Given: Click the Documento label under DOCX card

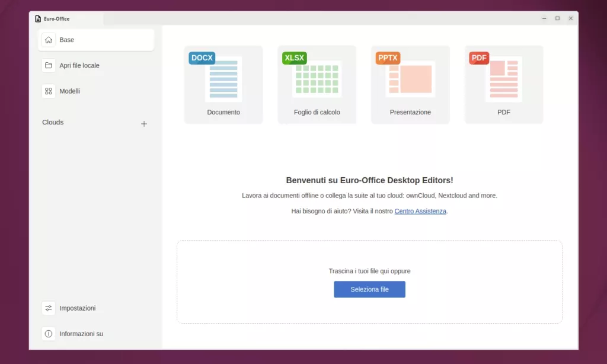Looking at the screenshot, I should click(x=223, y=112).
